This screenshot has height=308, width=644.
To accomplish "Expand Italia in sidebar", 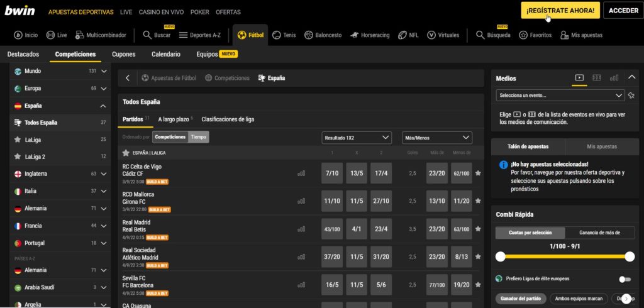I will pyautogui.click(x=104, y=191).
